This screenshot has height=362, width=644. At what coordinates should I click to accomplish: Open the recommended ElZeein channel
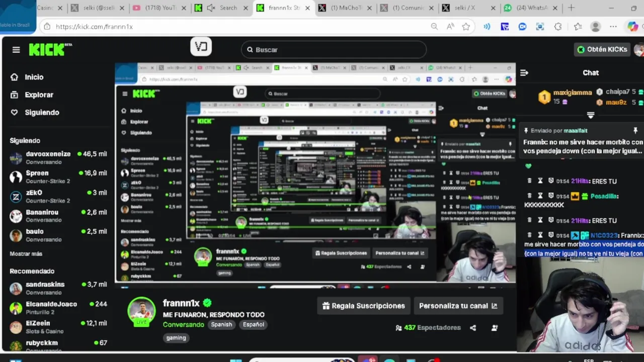pyautogui.click(x=58, y=327)
